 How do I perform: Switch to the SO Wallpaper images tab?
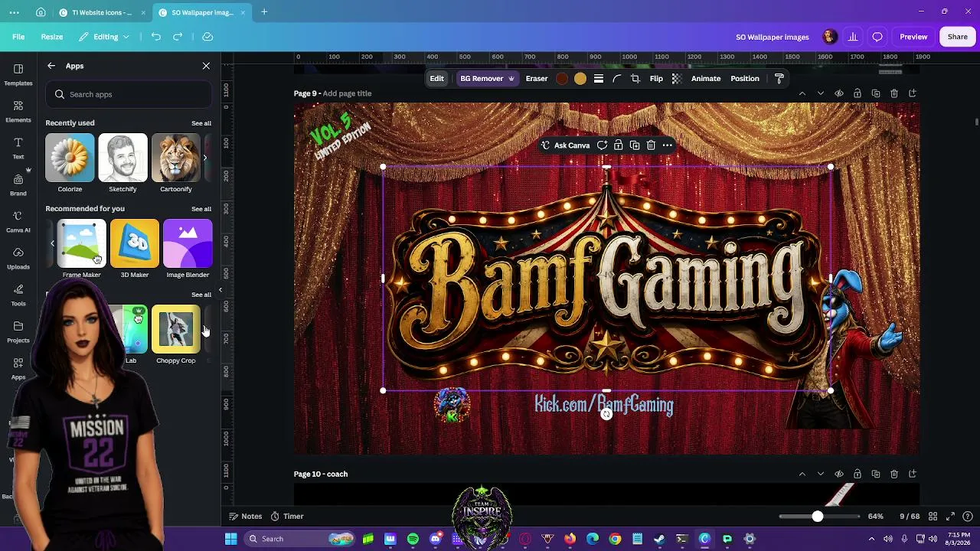tap(202, 12)
